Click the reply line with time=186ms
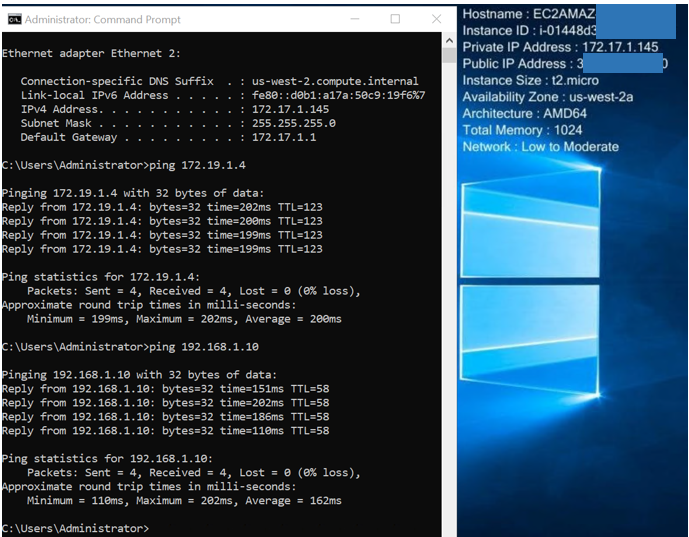Viewport: 689px width, 537px height. pos(166,417)
